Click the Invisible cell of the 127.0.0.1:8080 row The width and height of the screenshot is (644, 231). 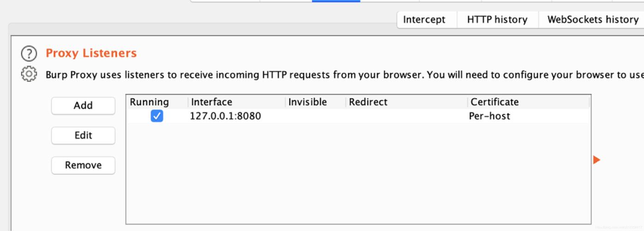[x=315, y=116]
